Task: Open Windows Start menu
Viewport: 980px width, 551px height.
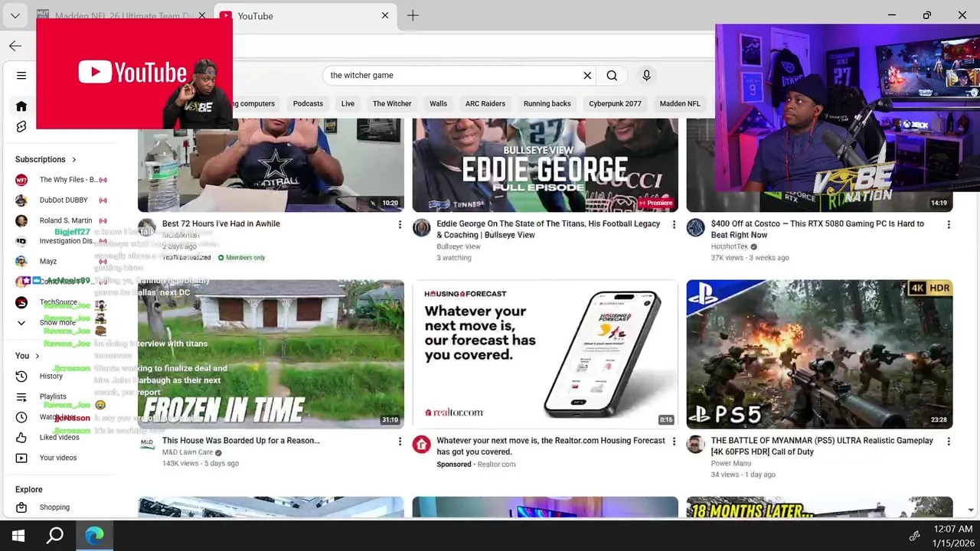Action: 18,536
